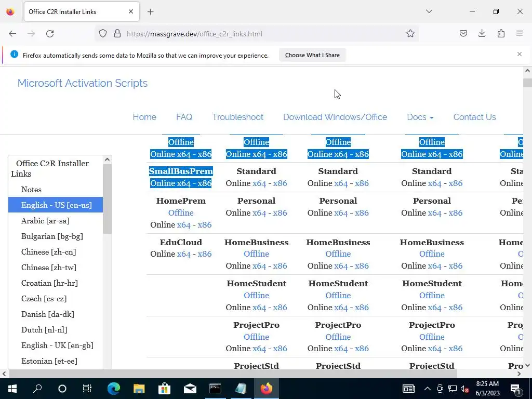This screenshot has height=399, width=532.
Task: Click horizontal scrollbar right arrow
Action: (519, 374)
